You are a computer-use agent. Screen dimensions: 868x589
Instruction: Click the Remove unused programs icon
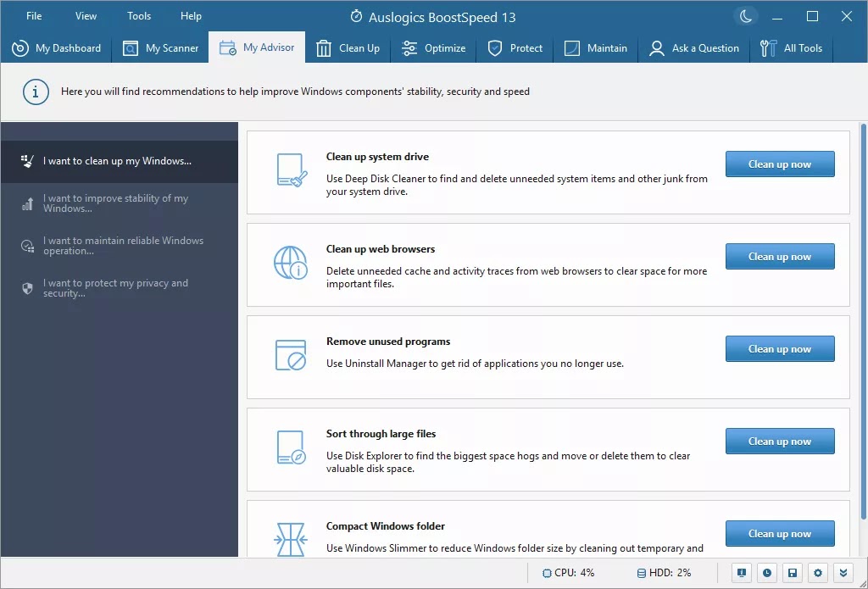[291, 354]
